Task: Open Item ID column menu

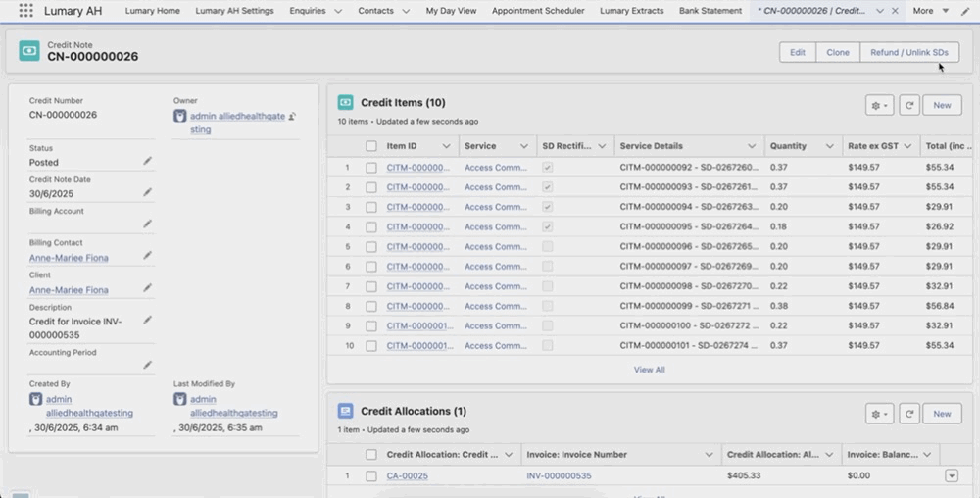Action: click(446, 146)
